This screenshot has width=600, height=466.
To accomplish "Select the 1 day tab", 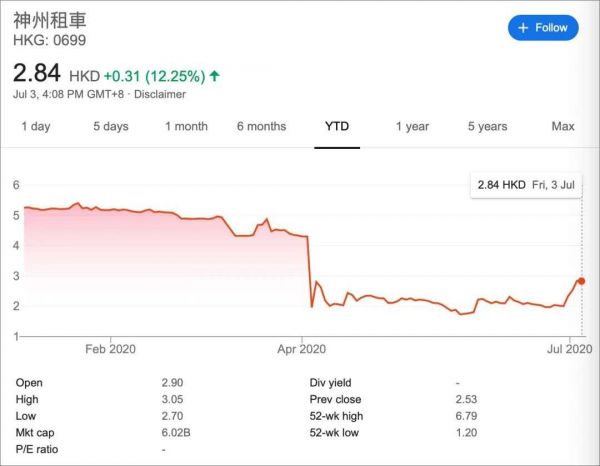I will click(x=35, y=126).
